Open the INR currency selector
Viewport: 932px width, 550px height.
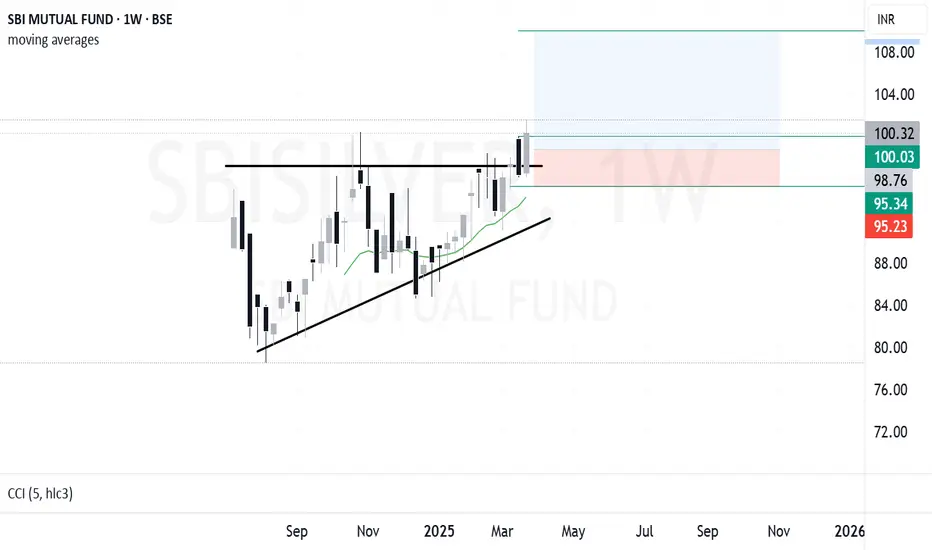[x=896, y=20]
